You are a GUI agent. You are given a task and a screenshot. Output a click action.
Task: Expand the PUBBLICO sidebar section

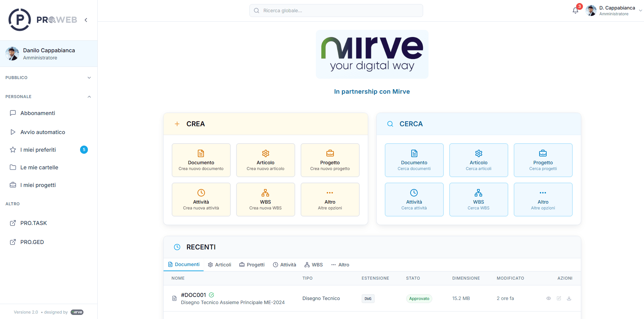[x=49, y=78]
